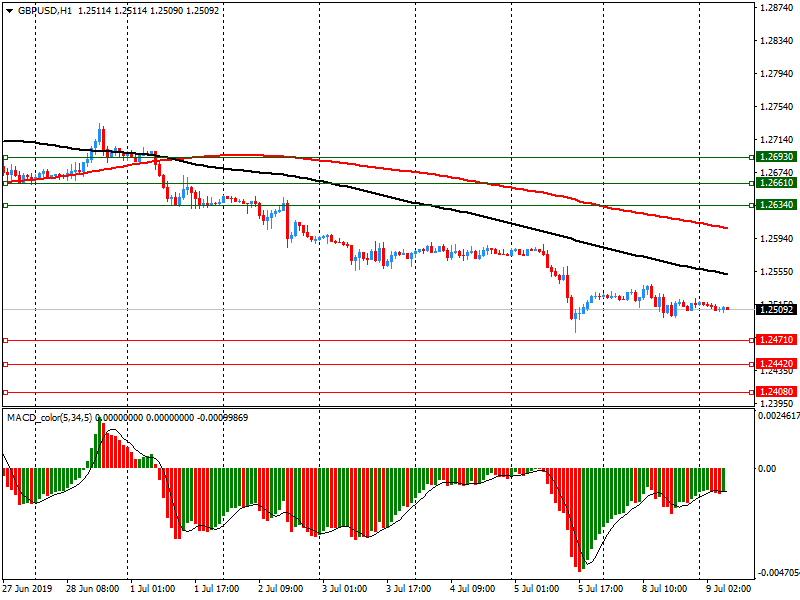
Task: Click the 4 Jul 09:00 time label
Action: point(472,588)
